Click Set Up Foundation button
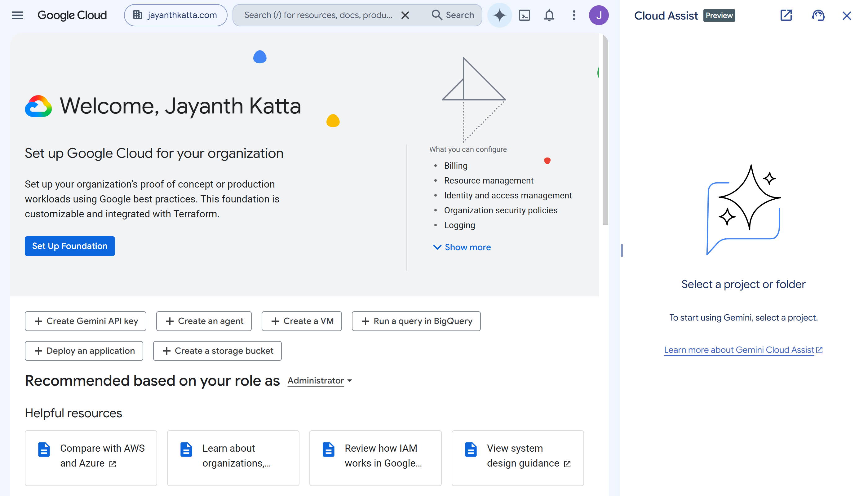The width and height of the screenshot is (868, 496). point(70,246)
